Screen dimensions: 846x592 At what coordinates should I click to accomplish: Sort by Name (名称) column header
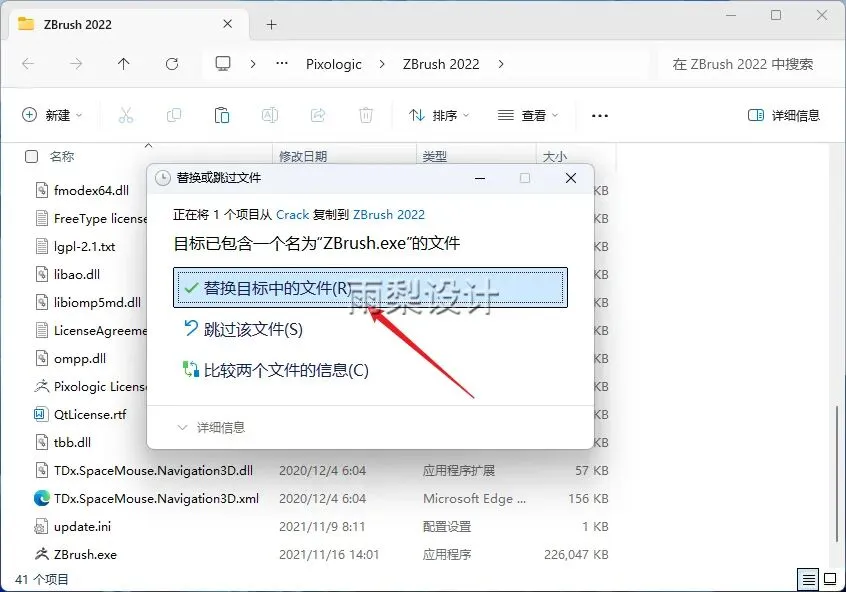click(62, 156)
